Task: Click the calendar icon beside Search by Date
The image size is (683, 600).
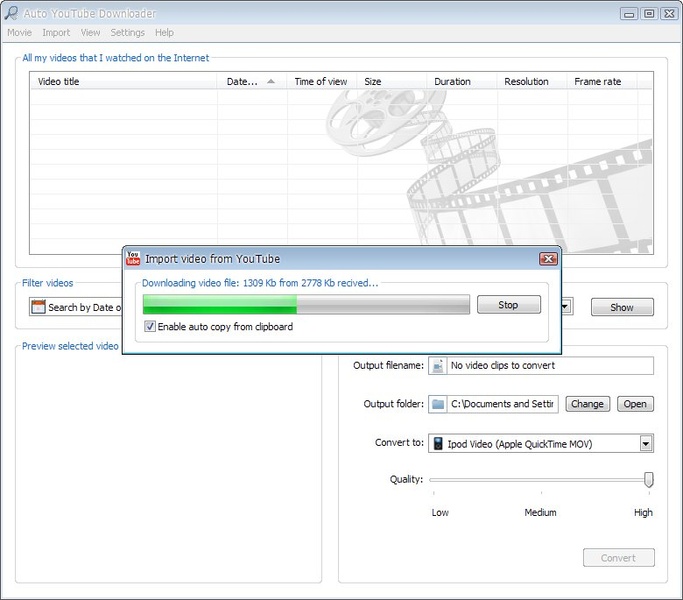Action: point(38,307)
